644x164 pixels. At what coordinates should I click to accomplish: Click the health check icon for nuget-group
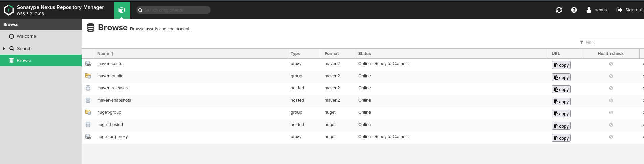click(611, 112)
